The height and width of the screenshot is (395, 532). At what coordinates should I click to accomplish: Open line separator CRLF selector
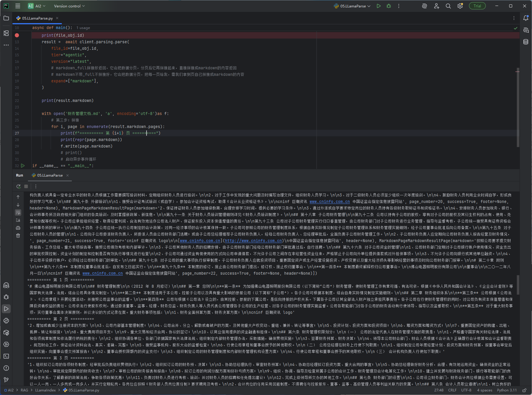point(452,390)
